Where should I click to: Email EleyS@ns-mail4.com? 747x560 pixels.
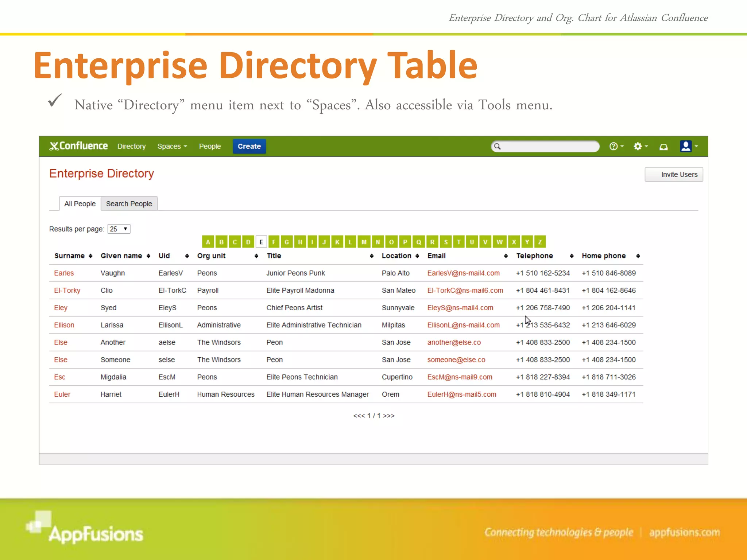pos(460,308)
